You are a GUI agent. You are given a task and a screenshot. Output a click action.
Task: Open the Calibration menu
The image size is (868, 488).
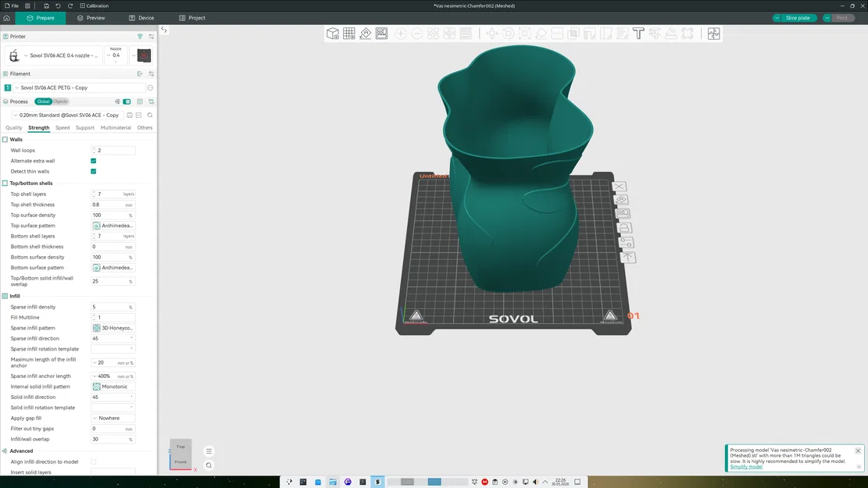pyautogui.click(x=94, y=5)
